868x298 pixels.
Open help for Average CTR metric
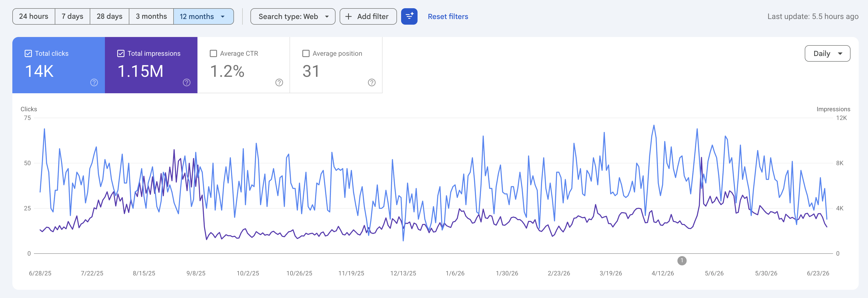tap(279, 82)
